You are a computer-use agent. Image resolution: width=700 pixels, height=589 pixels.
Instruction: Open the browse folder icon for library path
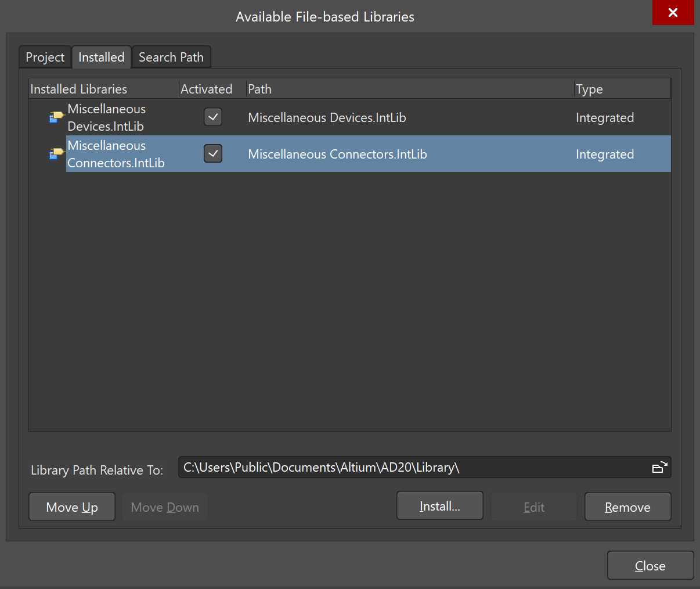660,468
